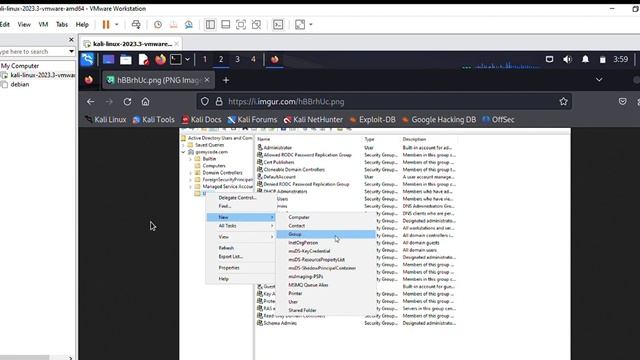Switch to workspace 2
640x360 pixels.
[x=221, y=60]
